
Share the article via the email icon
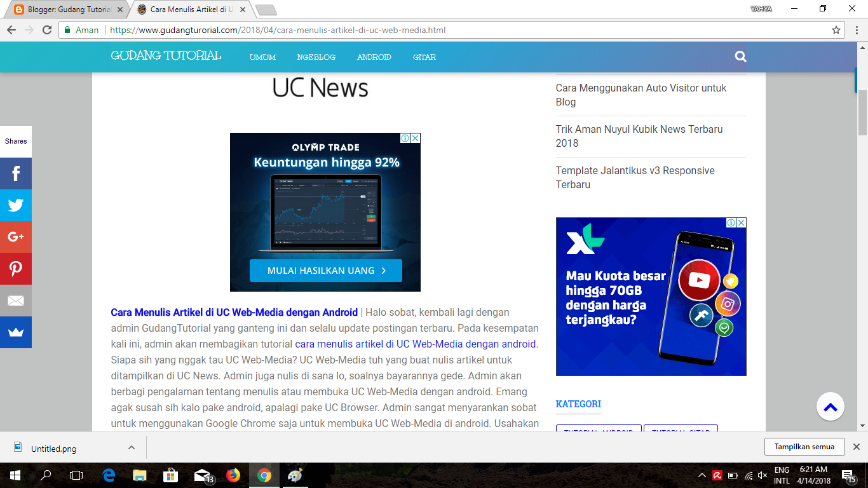[x=16, y=300]
